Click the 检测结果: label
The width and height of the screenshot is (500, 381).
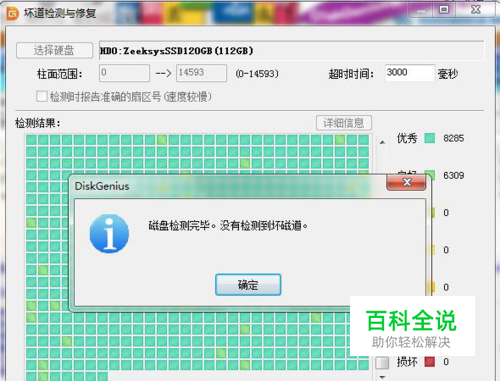coord(38,123)
